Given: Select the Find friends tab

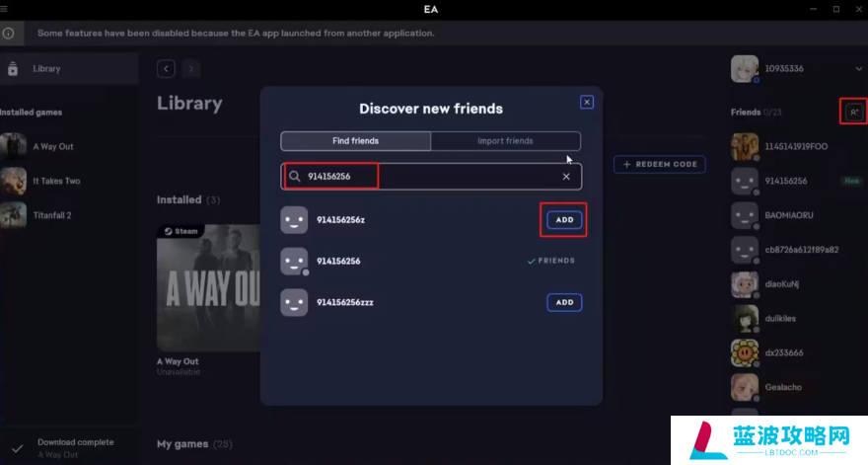Looking at the screenshot, I should click(x=355, y=141).
